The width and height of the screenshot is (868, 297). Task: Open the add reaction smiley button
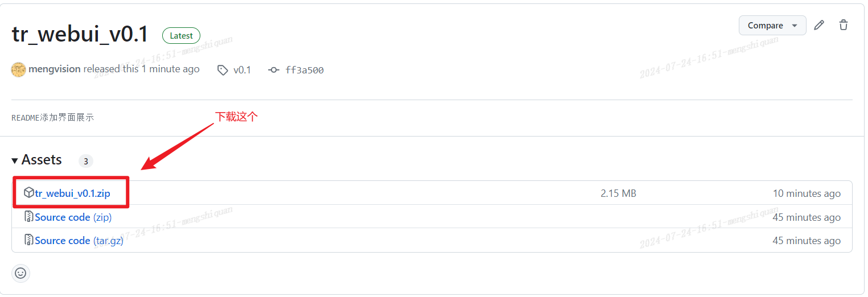tap(20, 273)
